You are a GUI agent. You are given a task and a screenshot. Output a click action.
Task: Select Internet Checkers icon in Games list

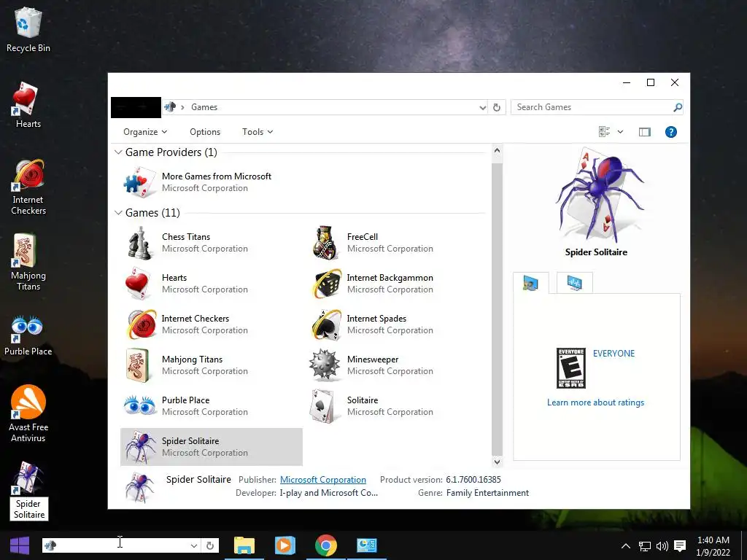point(142,324)
